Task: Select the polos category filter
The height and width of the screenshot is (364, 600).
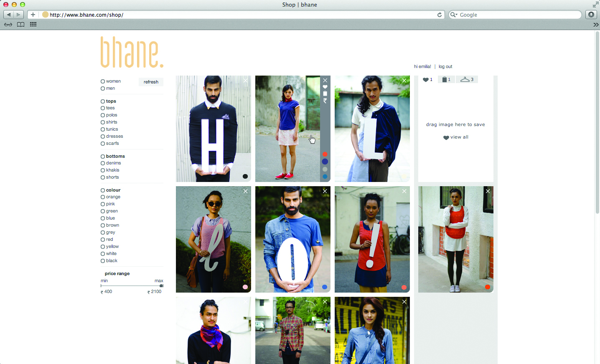Action: point(103,115)
